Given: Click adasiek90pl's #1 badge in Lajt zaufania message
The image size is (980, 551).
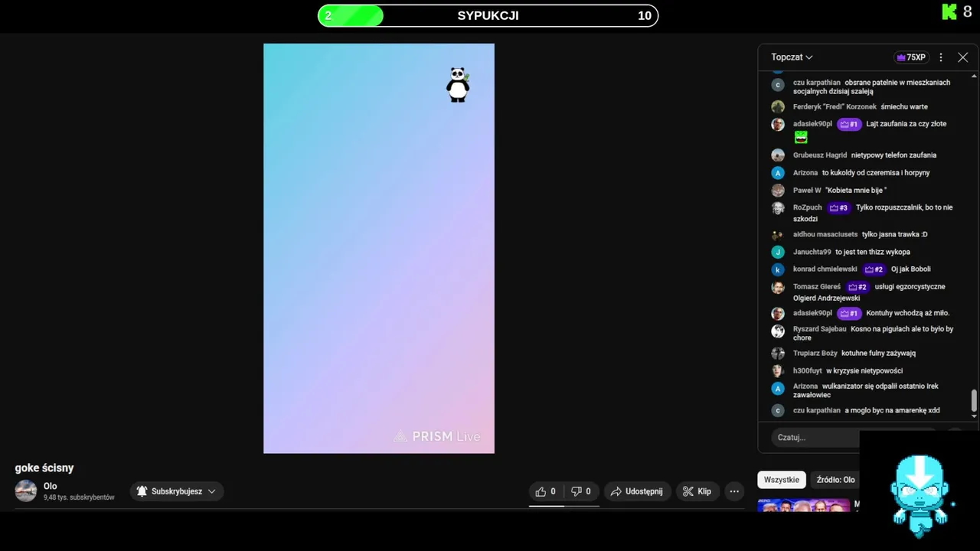Looking at the screenshot, I should 849,124.
